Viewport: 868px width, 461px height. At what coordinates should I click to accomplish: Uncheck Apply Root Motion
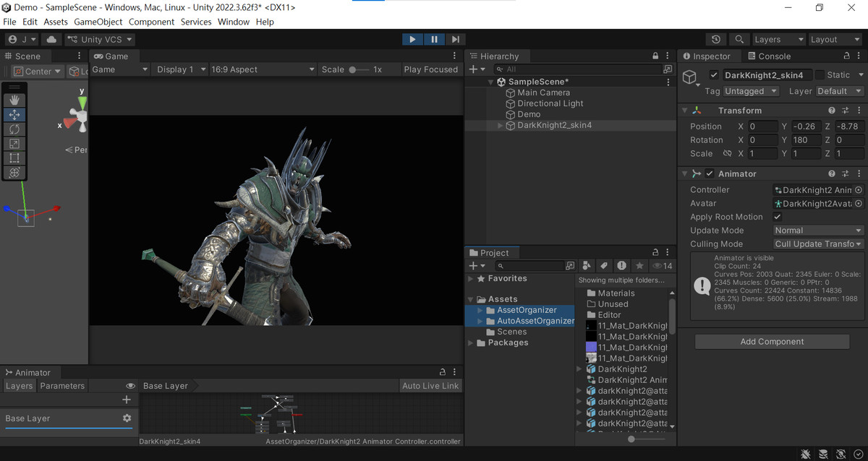[x=778, y=217]
